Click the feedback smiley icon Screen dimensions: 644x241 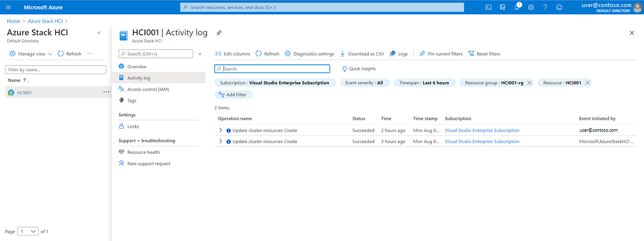click(x=559, y=7)
